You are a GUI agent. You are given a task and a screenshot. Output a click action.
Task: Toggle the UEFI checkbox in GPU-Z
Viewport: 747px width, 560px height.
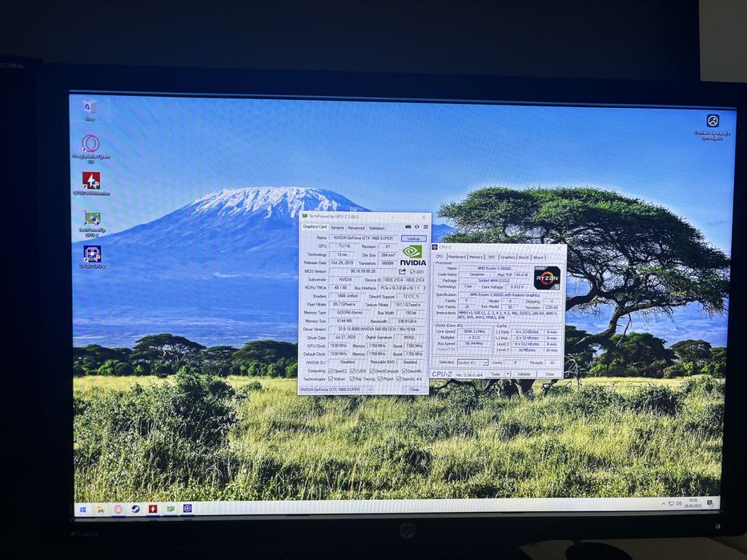pyautogui.click(x=412, y=272)
